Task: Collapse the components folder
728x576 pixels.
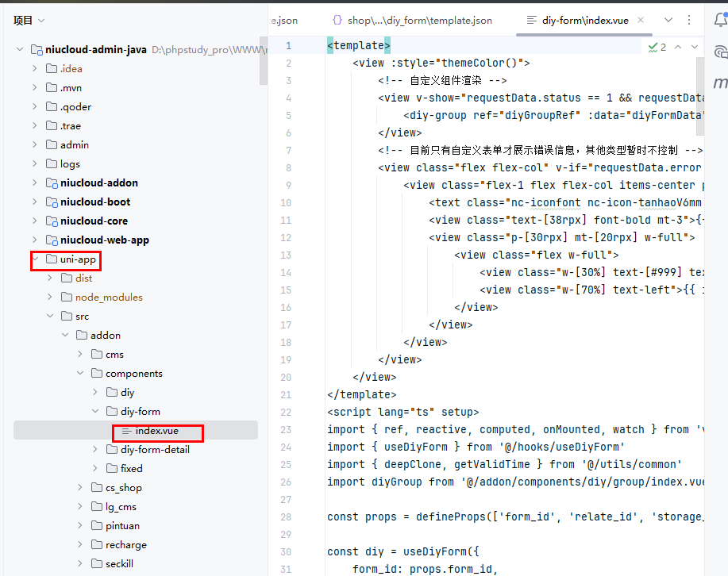Action: [80, 374]
